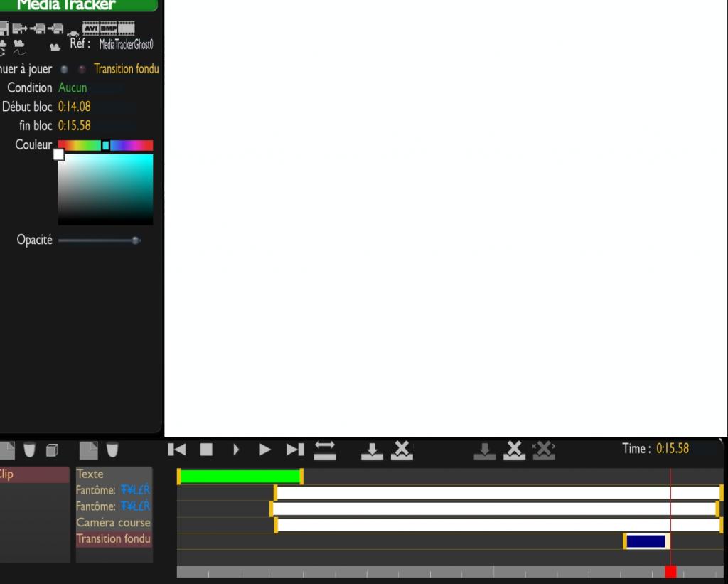Click the red time cursor on ruler
Screen dimensions: 728x584
click(670, 571)
